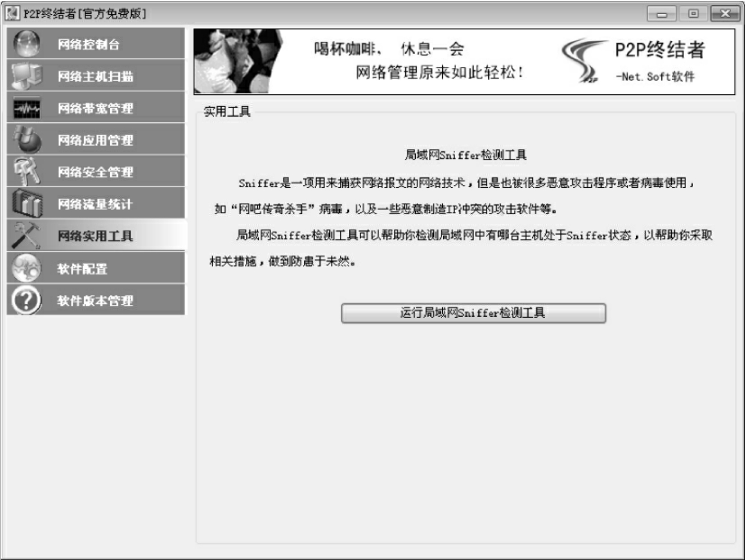Minimize the P2P终结者 window
Screen dimensions: 745x560
[x=661, y=14]
